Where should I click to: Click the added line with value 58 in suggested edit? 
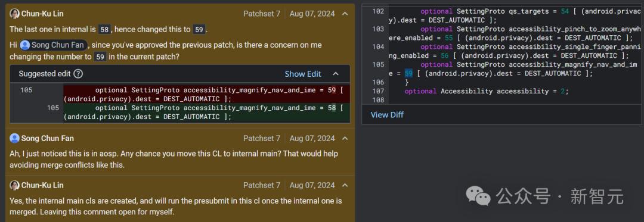[x=206, y=112]
